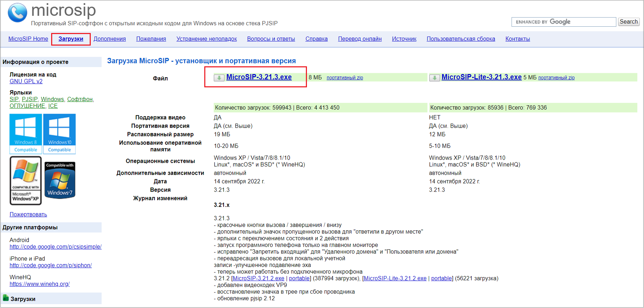644x308 pixels.
Task: Download MicroSIP-Lite-3.21.2.exe
Action: coord(395,279)
